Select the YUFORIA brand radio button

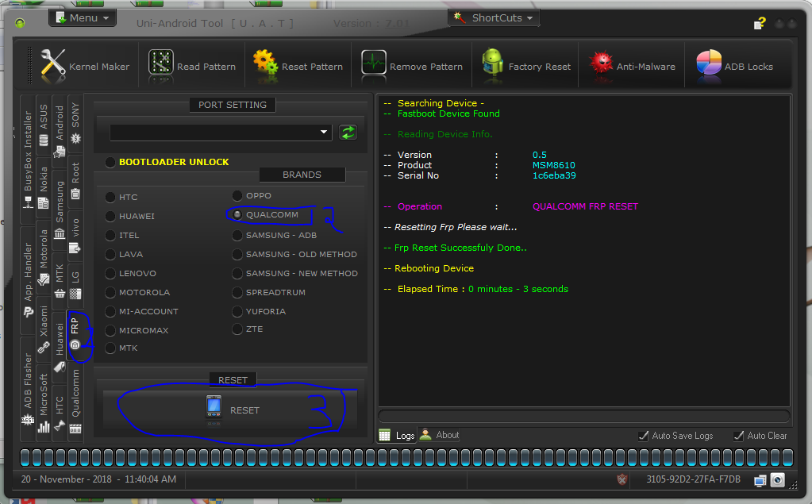pyautogui.click(x=237, y=311)
